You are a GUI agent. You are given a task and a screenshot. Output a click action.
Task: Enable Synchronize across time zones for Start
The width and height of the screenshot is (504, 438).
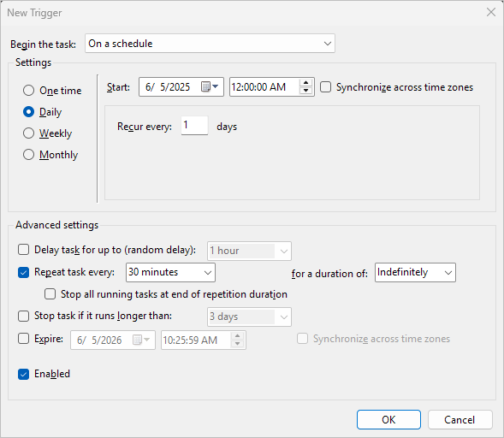coord(325,87)
